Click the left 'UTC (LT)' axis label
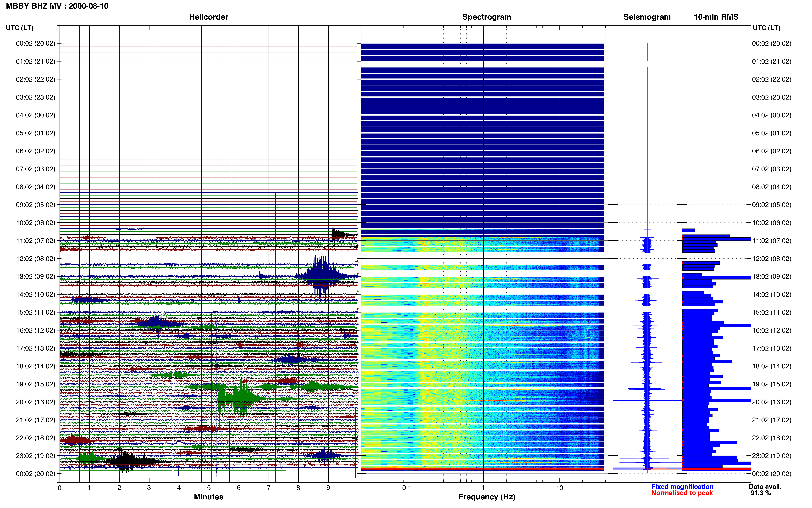 (x=19, y=28)
